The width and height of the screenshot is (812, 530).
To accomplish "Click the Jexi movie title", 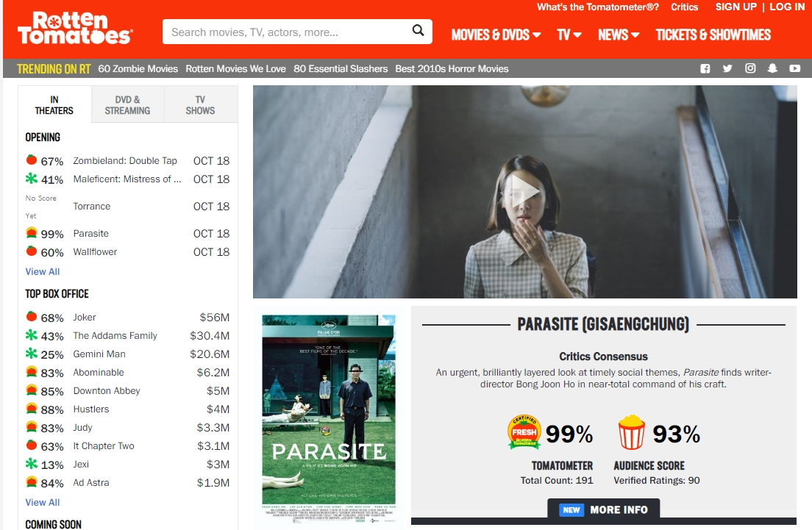I will (81, 464).
